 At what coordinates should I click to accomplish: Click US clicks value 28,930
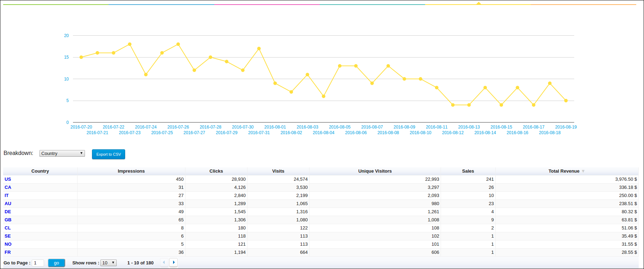pos(239,179)
